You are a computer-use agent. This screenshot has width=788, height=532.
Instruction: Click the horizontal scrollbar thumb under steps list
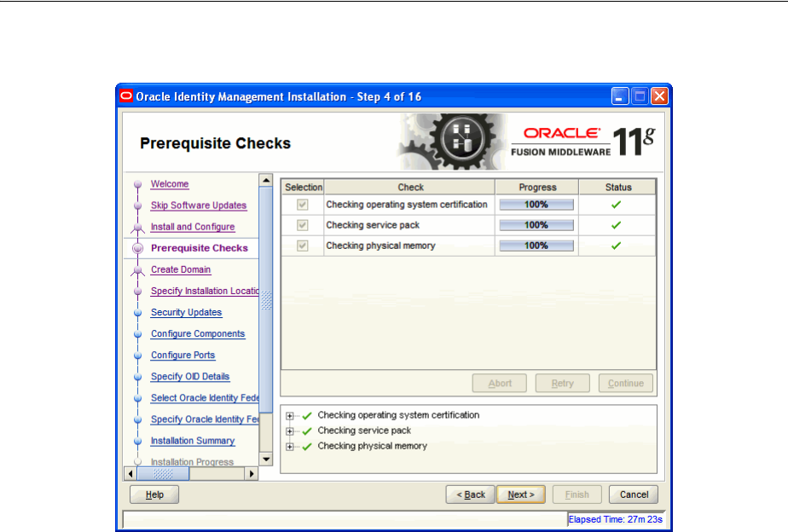click(x=164, y=473)
